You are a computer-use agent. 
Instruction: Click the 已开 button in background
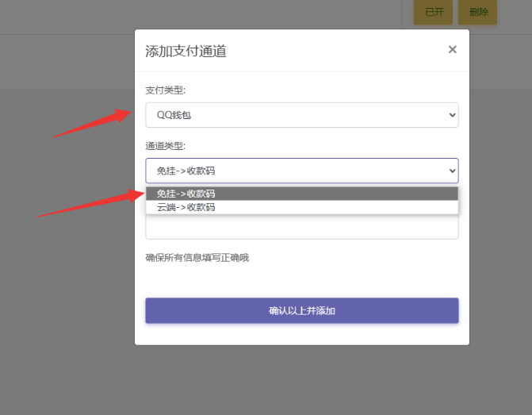tap(433, 12)
